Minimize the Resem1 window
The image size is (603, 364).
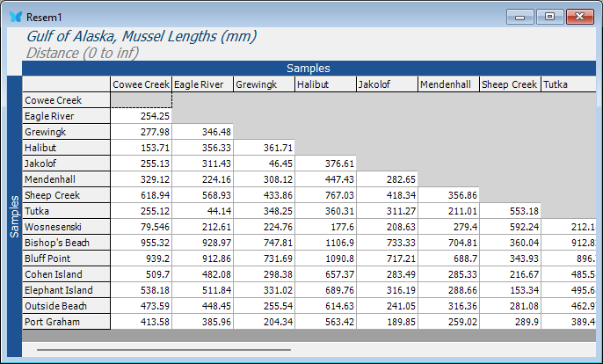(523, 16)
